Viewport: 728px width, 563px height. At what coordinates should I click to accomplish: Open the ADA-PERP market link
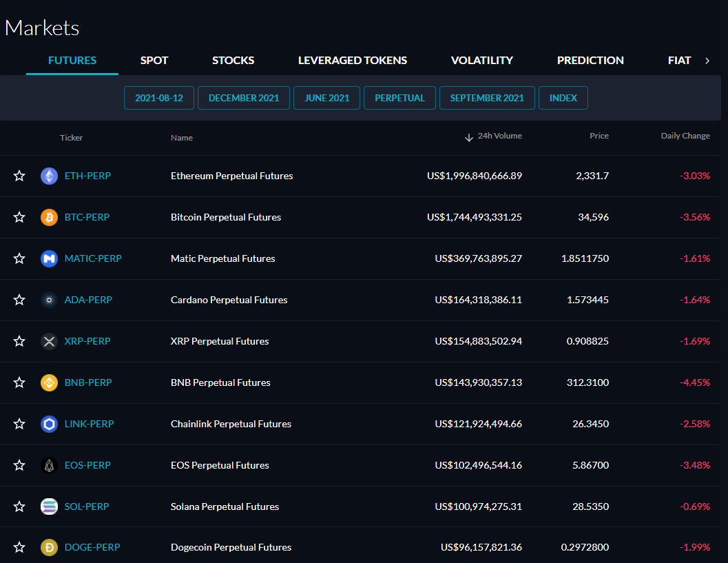(88, 300)
